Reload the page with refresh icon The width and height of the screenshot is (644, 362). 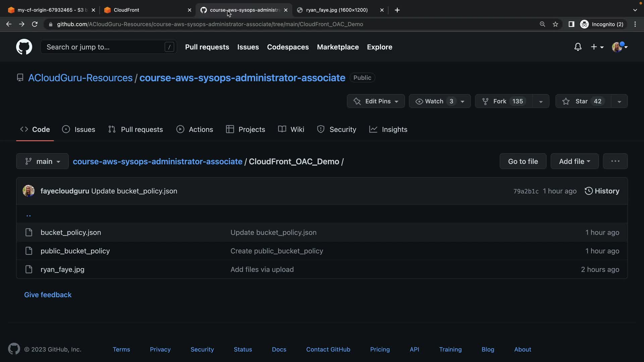click(x=35, y=24)
